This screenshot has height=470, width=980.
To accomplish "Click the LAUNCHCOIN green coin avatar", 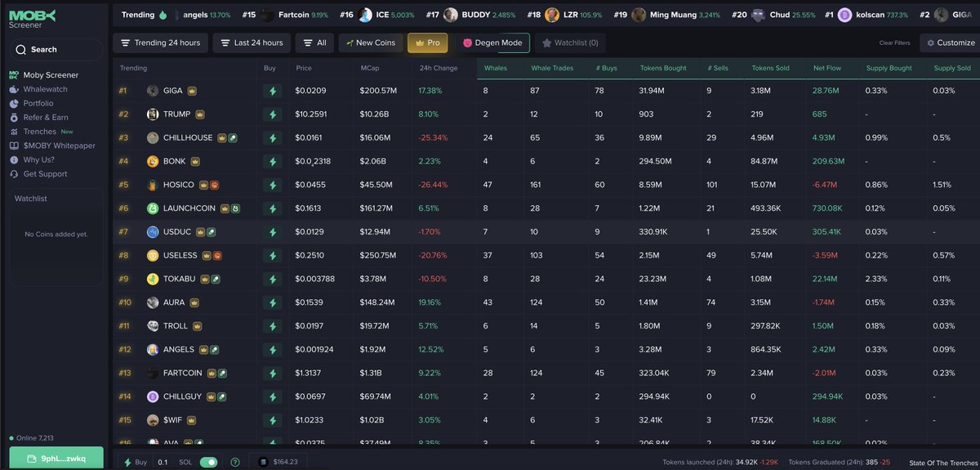I will pos(153,208).
